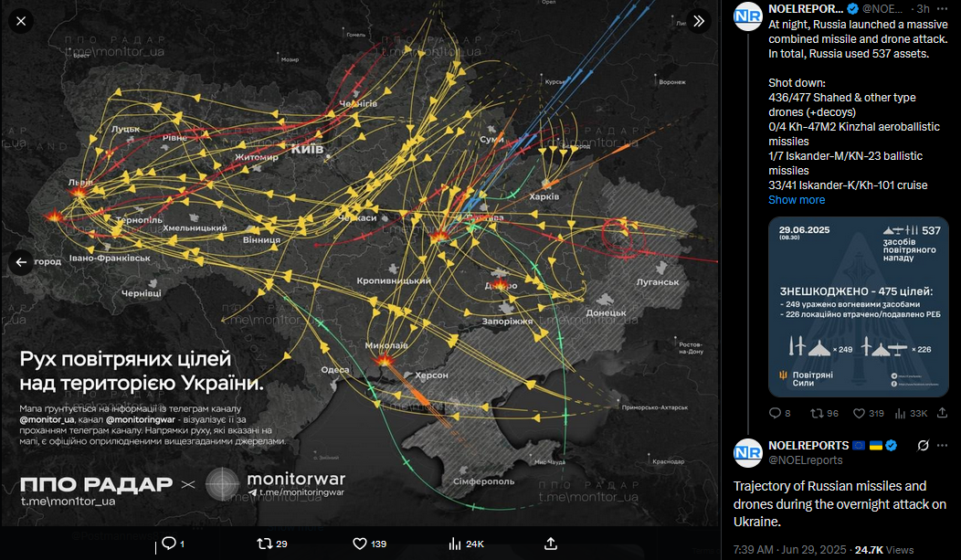Viewport: 961px width, 560px height.
Task: View sidebar tweet analytics showing 33K
Action: (x=901, y=414)
